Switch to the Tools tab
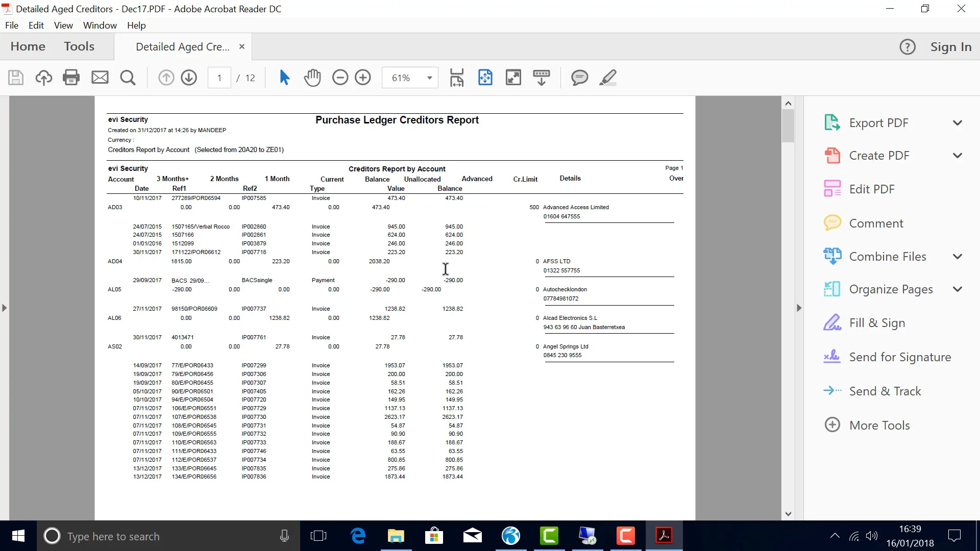This screenshot has height=551, width=980. [x=79, y=46]
